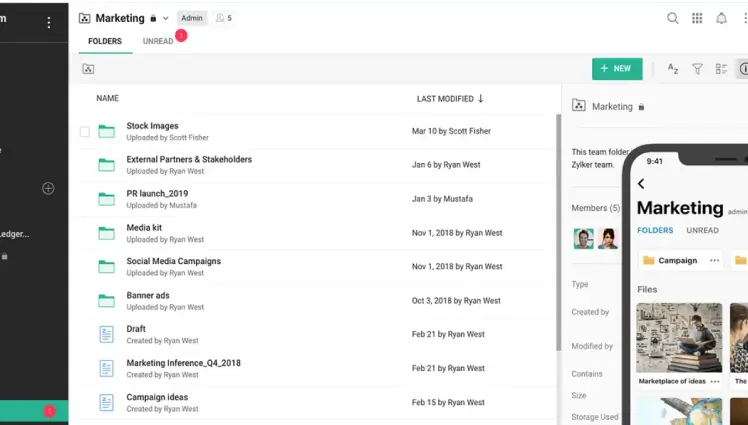Open the apps grid launcher
Image resolution: width=748 pixels, height=425 pixels.
[697, 18]
